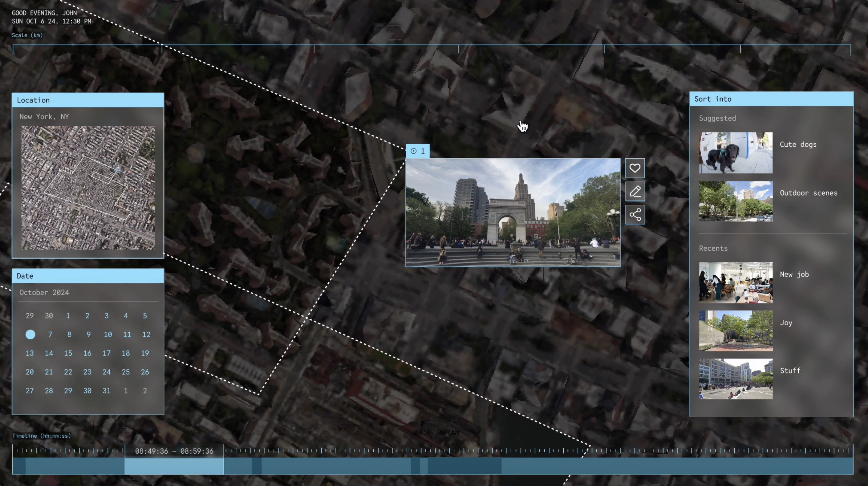Open the Washington Square arch photo
This screenshot has width=868, height=486.
pos(513,212)
